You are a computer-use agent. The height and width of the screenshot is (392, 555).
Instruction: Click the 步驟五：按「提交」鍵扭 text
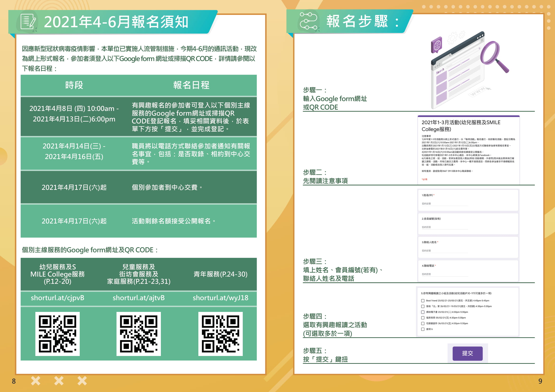click(325, 355)
